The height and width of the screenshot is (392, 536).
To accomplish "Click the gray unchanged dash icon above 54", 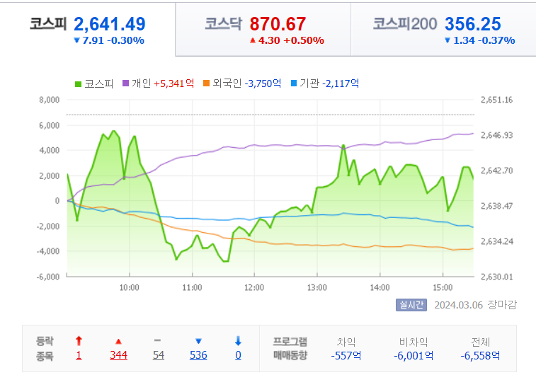I will (x=158, y=340).
